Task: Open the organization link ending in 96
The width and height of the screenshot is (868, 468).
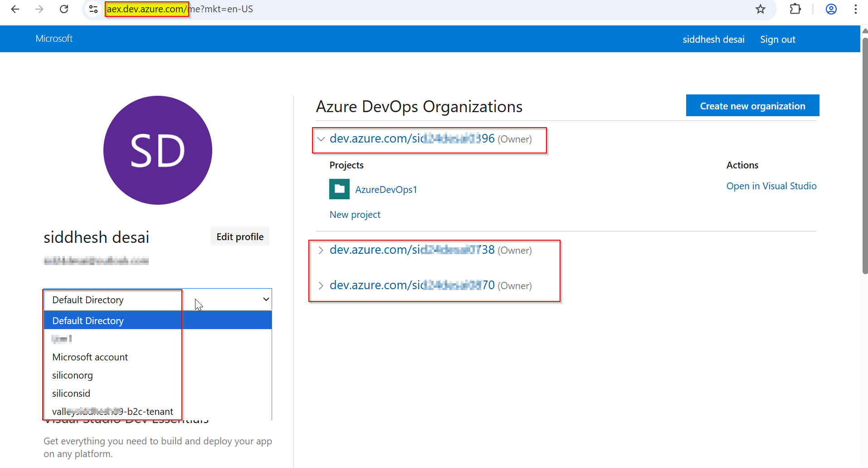Action: pyautogui.click(x=412, y=138)
